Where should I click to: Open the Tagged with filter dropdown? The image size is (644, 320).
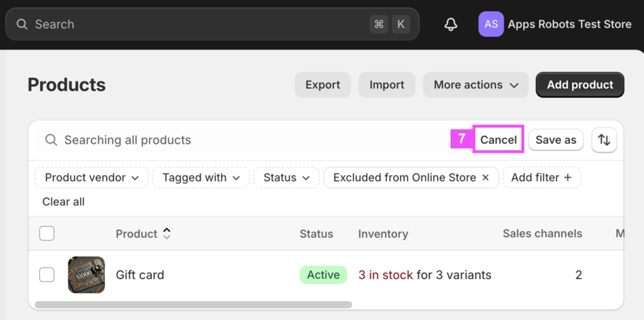click(x=201, y=178)
